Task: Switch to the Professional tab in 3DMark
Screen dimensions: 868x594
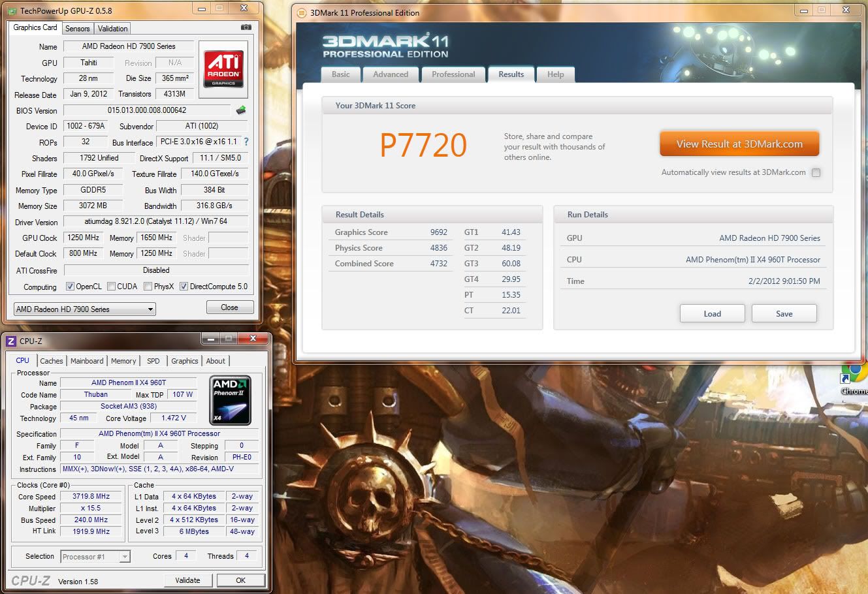Action: pyautogui.click(x=453, y=74)
